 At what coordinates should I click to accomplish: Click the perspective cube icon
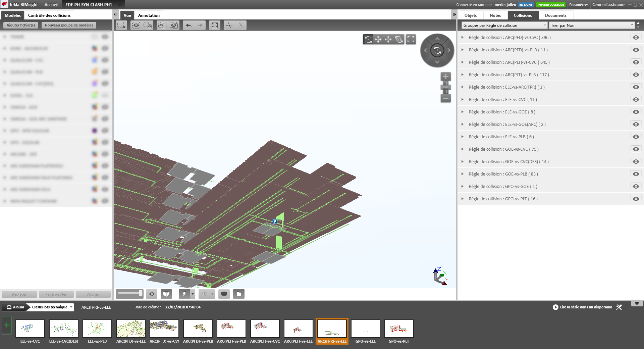[x=166, y=294]
